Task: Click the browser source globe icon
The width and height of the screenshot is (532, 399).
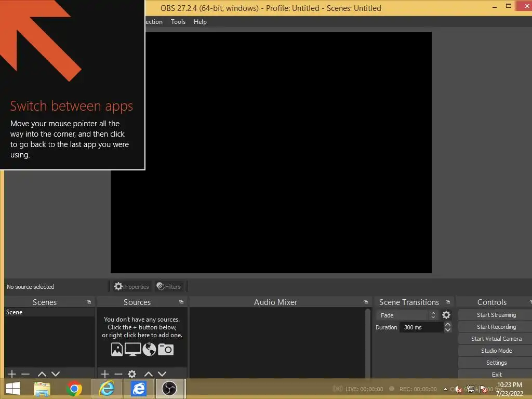Action: click(x=149, y=349)
